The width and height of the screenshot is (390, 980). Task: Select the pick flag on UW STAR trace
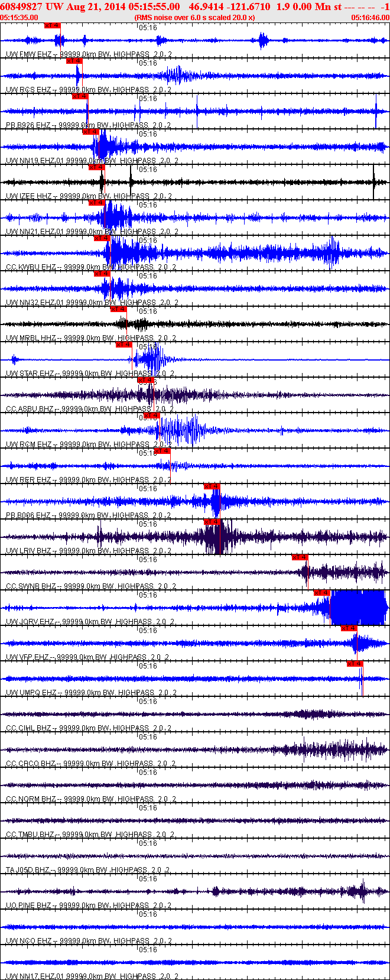tap(123, 345)
